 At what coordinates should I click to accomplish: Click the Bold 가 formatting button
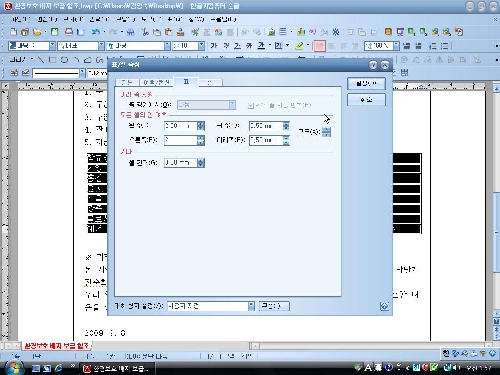214,46
